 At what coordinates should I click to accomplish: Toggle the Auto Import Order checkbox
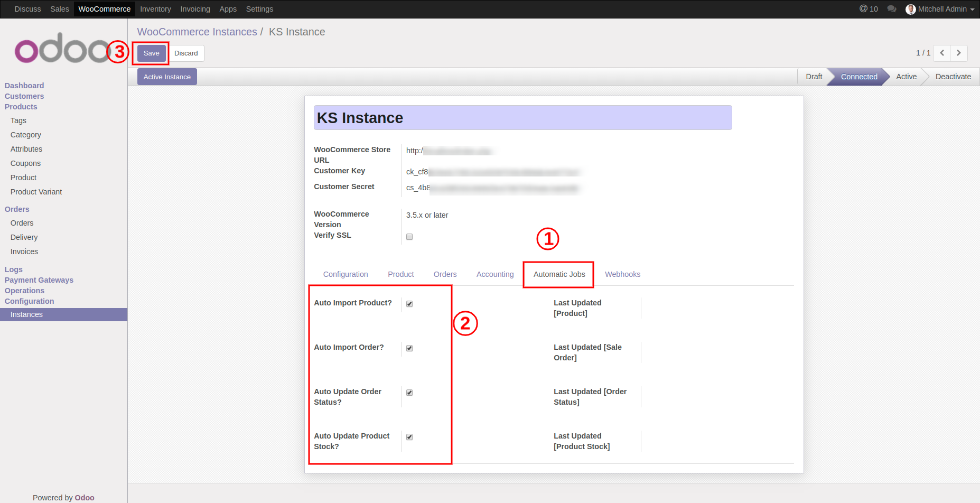409,348
